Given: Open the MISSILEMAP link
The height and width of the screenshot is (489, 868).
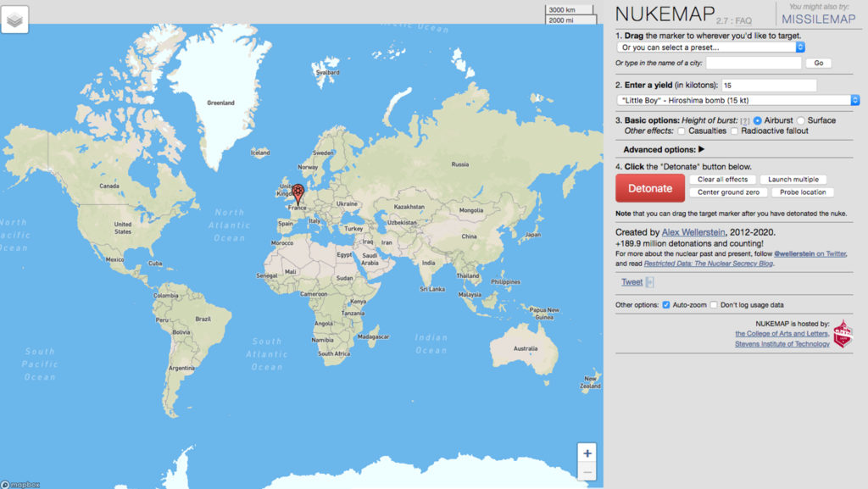Looking at the screenshot, I should coord(819,19).
